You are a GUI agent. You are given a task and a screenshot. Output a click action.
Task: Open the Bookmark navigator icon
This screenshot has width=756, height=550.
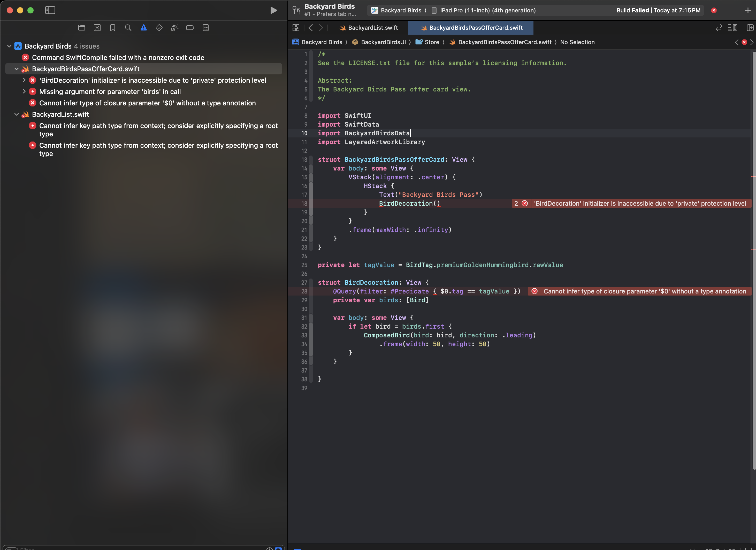pyautogui.click(x=113, y=28)
